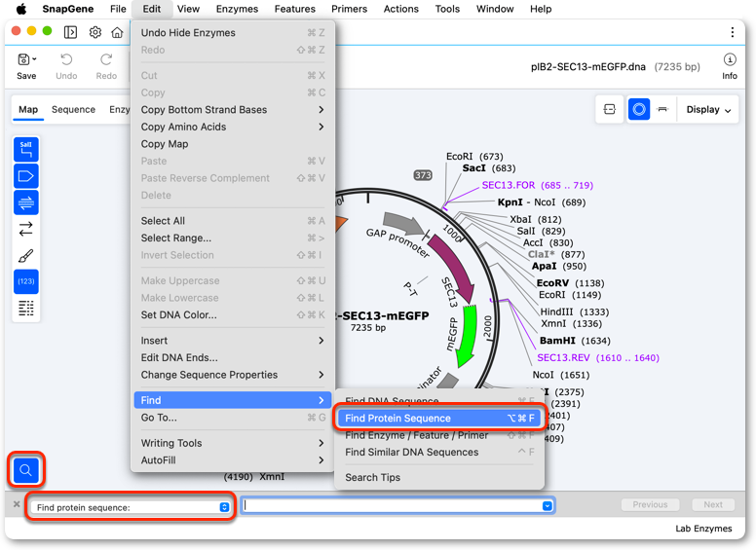
Task: Select the paintbrush DNA color icon
Action: pos(26,255)
